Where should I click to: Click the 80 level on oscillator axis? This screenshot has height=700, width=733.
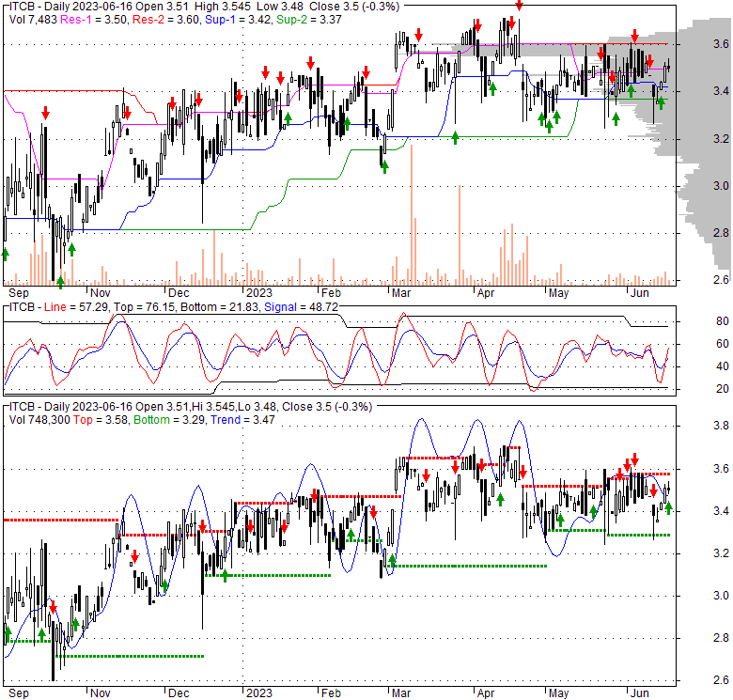723,321
